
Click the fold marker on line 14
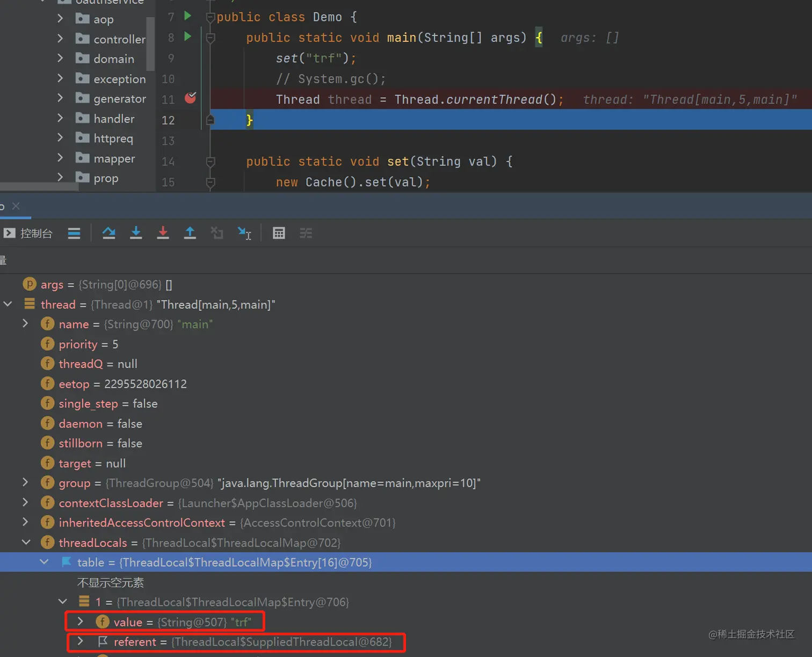[x=211, y=161]
